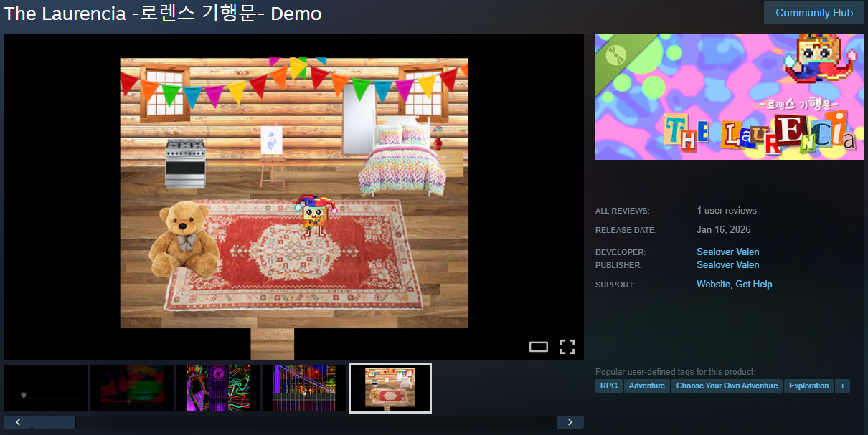Click the RPG tag
868x435 pixels.
pos(609,386)
